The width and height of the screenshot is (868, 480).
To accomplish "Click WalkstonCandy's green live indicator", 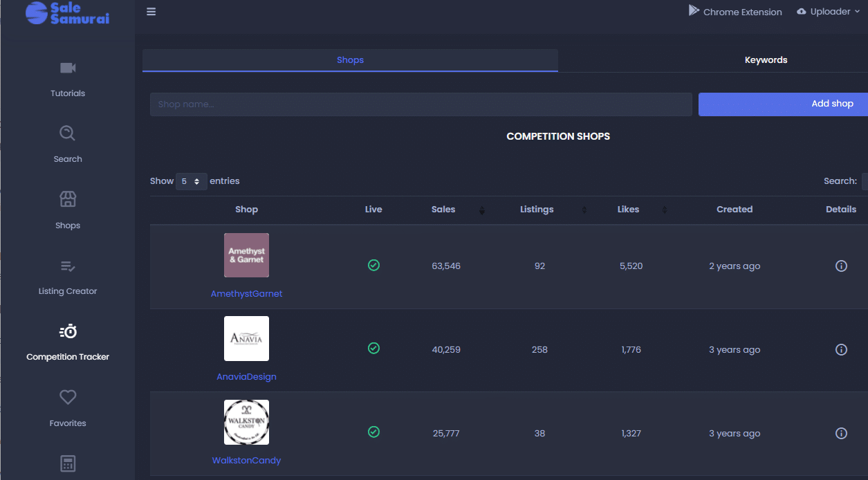I will (x=373, y=432).
